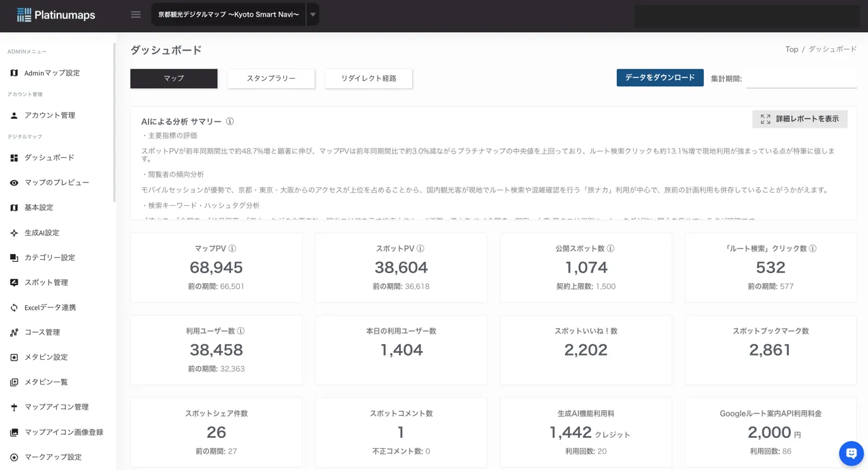Show info tooltip for ルート検索クリック数
The height and width of the screenshot is (470, 868).
pyautogui.click(x=813, y=249)
